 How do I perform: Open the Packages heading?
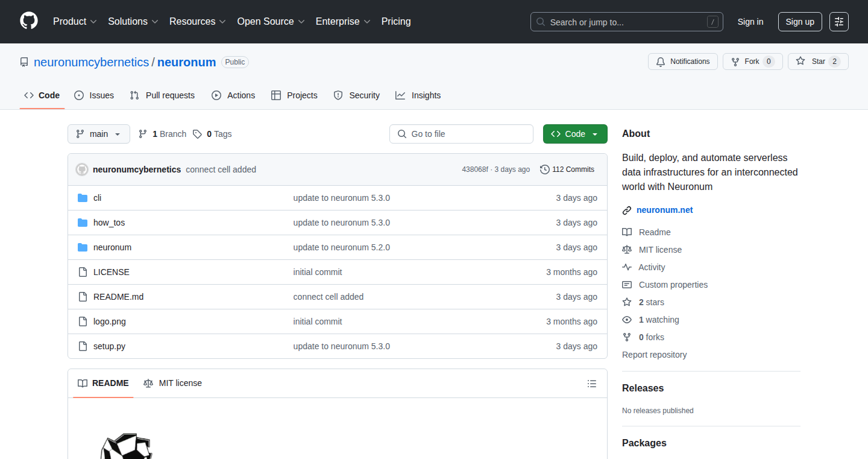click(x=644, y=443)
